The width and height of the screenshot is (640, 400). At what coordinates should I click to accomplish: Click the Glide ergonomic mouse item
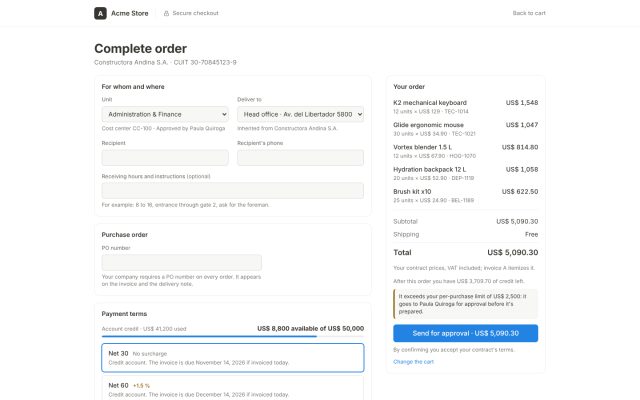[x=465, y=129]
